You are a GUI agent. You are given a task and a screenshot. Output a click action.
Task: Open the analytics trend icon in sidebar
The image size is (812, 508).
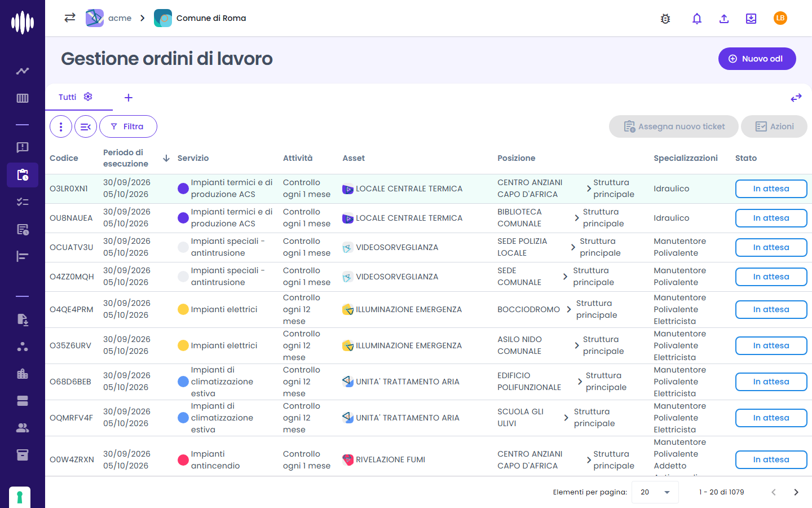point(23,71)
